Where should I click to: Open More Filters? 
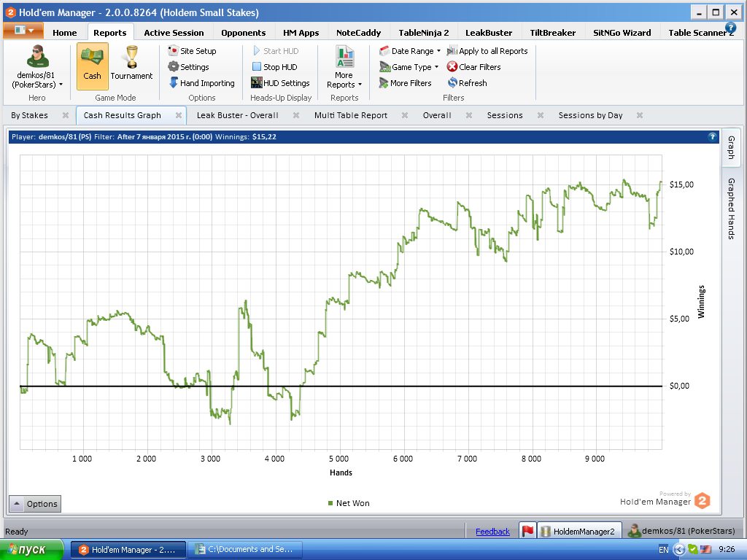(x=406, y=83)
